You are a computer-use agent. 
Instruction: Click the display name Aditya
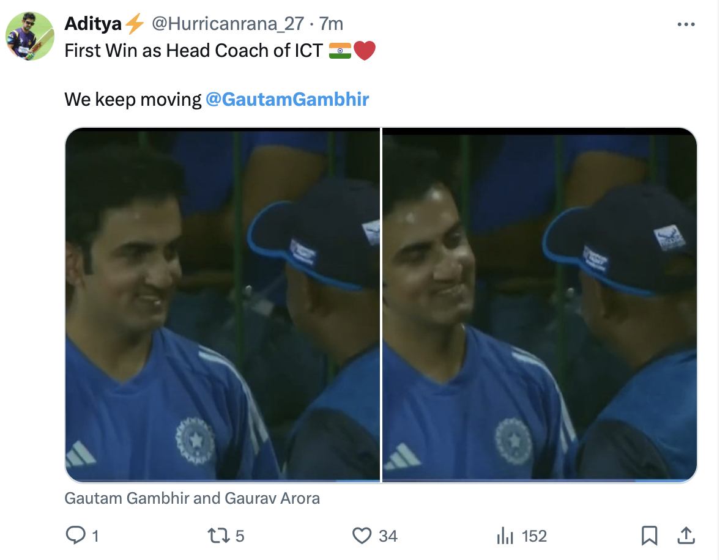point(94,24)
